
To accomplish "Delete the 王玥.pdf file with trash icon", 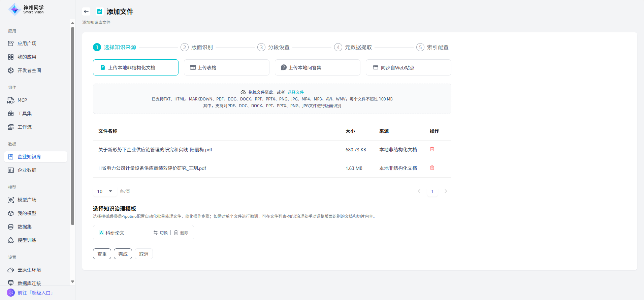I will (432, 168).
